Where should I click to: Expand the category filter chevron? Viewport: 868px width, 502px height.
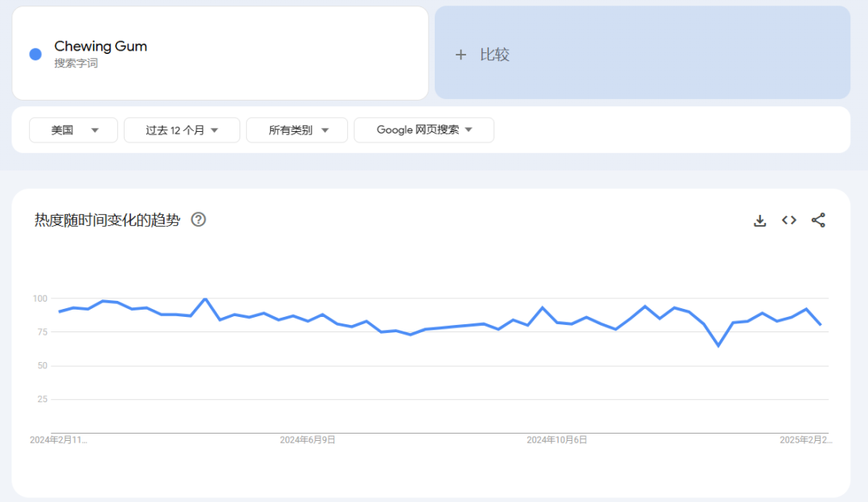click(325, 130)
